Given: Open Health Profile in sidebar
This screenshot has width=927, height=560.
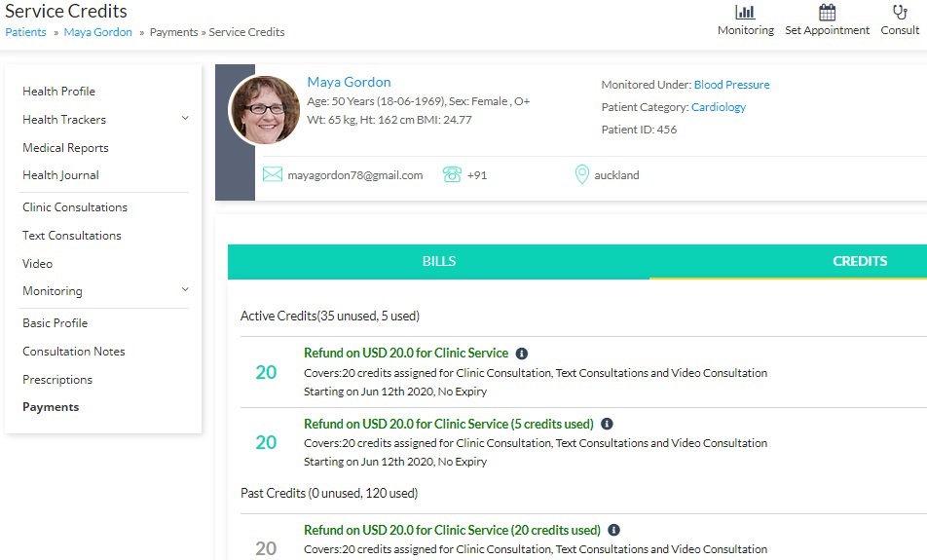Looking at the screenshot, I should tap(58, 92).
